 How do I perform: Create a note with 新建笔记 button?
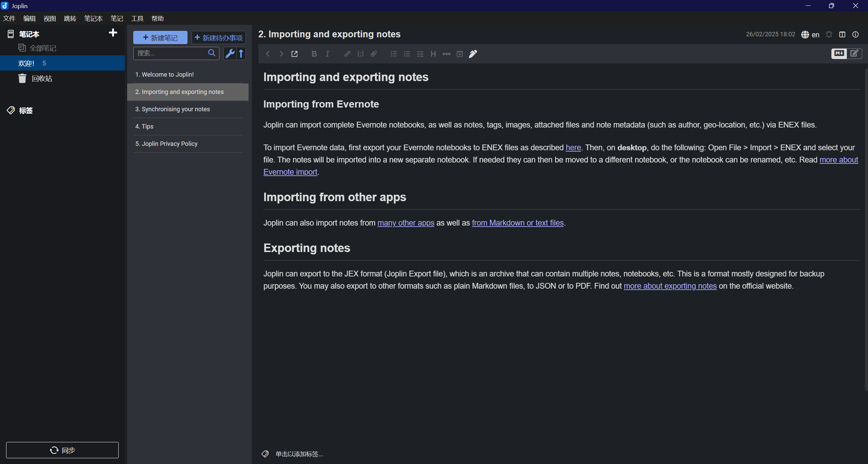pyautogui.click(x=160, y=37)
